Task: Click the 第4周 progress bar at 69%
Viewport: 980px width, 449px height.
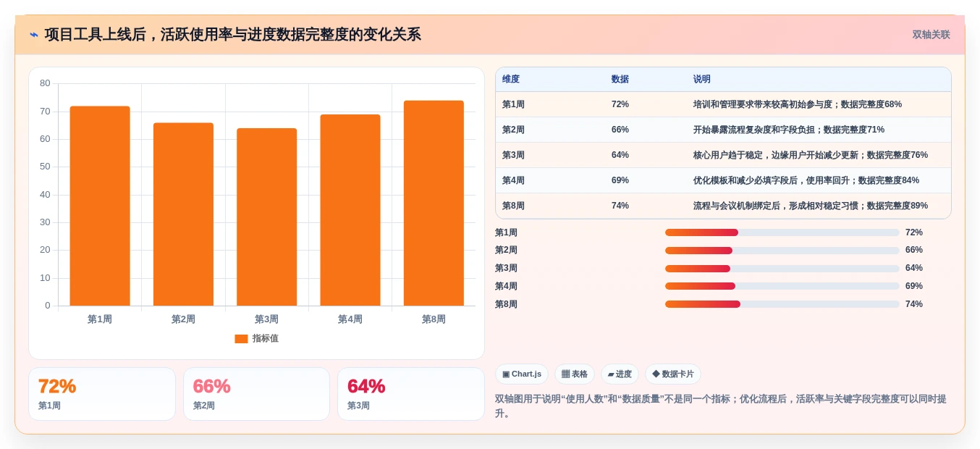Action: click(782, 286)
